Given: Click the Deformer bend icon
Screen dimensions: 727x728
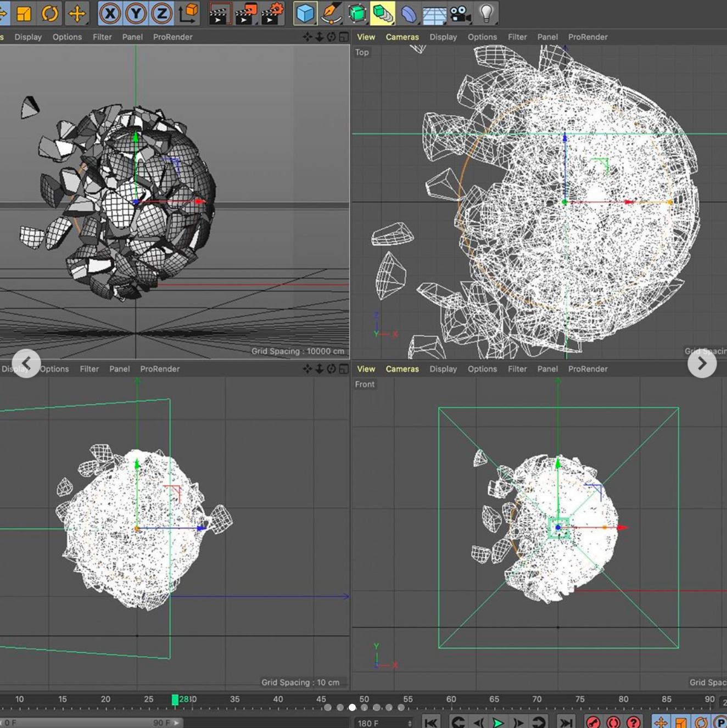Looking at the screenshot, I should pos(409,14).
